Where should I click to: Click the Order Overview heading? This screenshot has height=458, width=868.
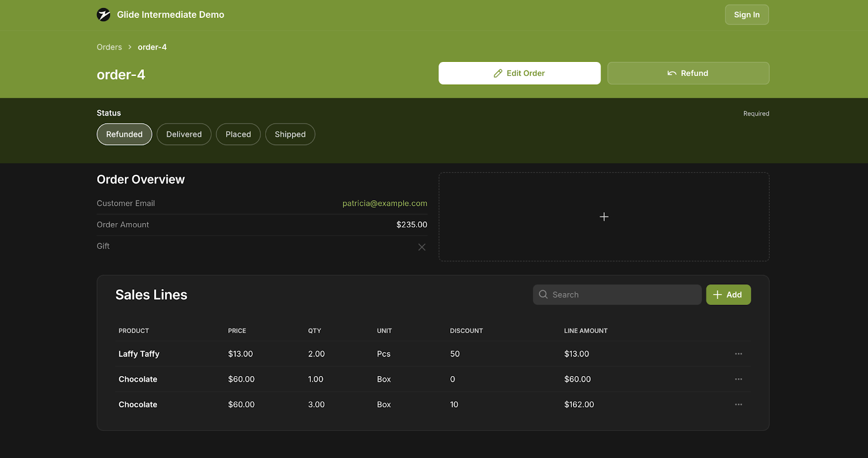[x=141, y=180]
